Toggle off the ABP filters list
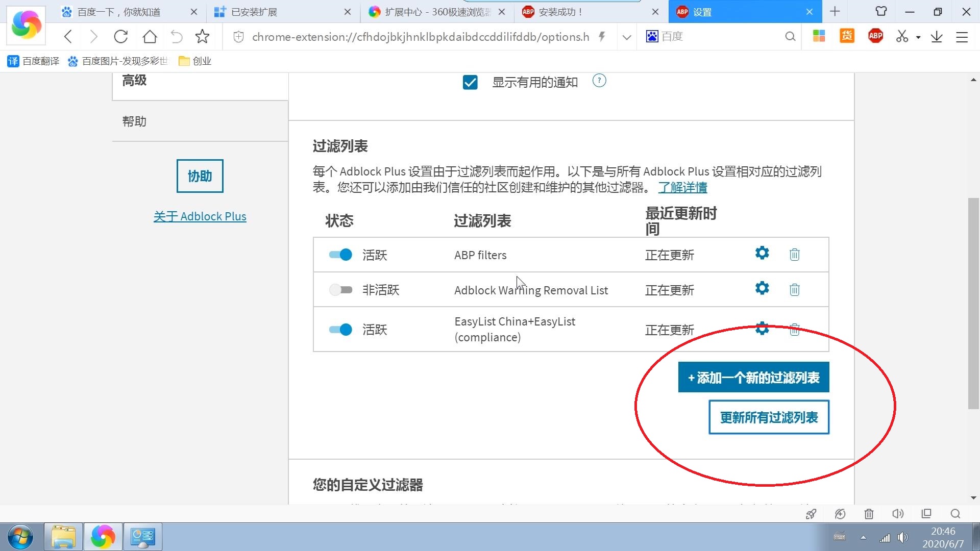This screenshot has height=551, width=980. [x=339, y=255]
